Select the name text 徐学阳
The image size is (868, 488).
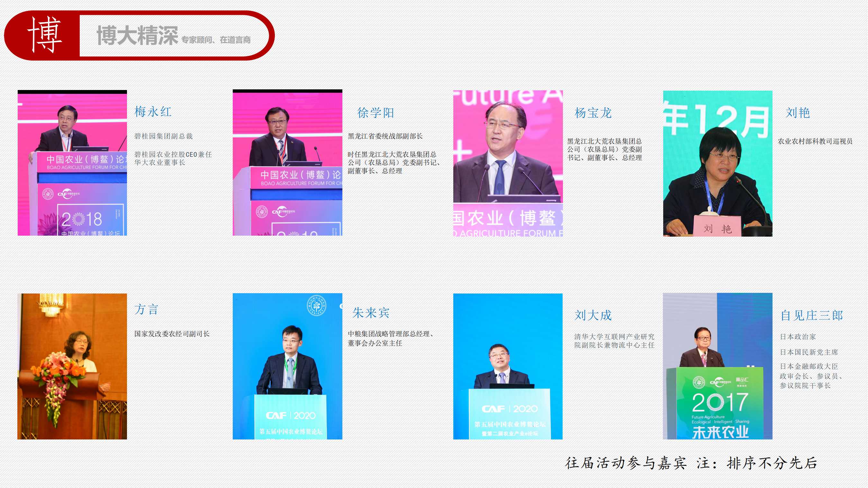(x=376, y=113)
